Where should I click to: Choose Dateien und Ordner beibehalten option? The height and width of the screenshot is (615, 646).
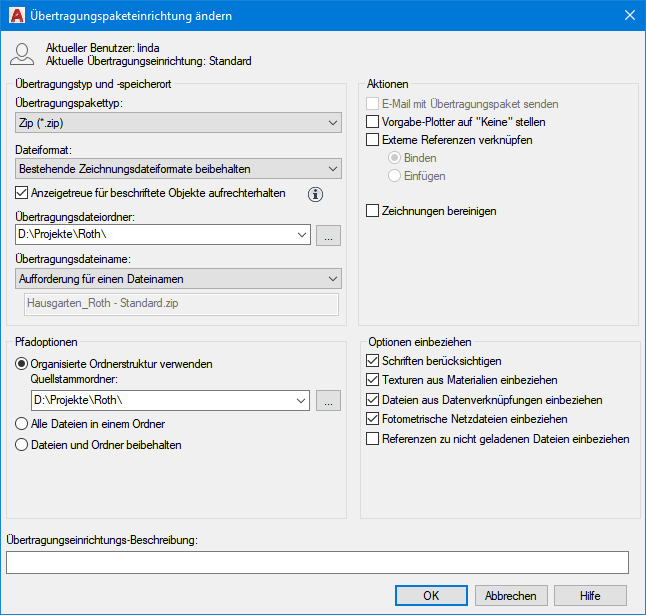click(23, 445)
